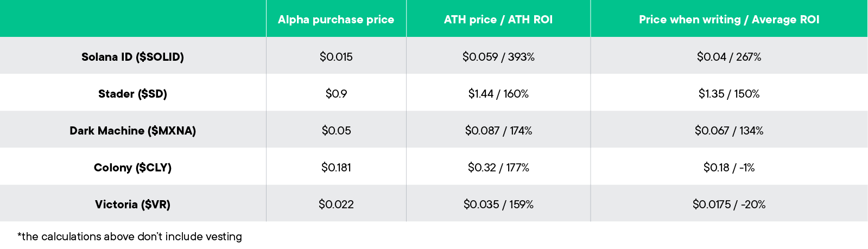Click the $0.015 purchase price cell
The height and width of the screenshot is (249, 868).
click(x=336, y=56)
